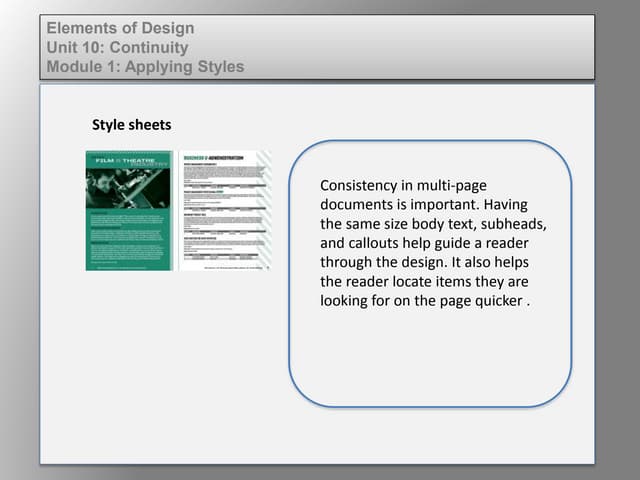Select the "Style sheets" heading
Image resolution: width=640 pixels, height=480 pixels.
click(x=131, y=125)
